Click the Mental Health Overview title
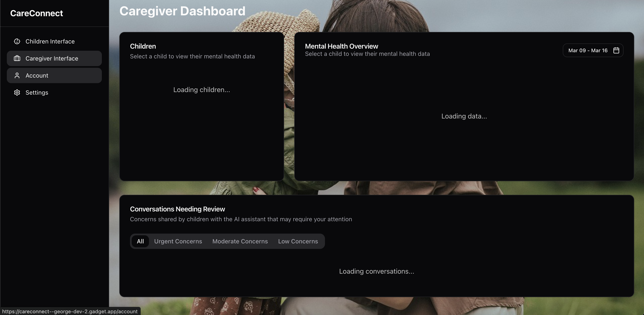 pos(341,46)
